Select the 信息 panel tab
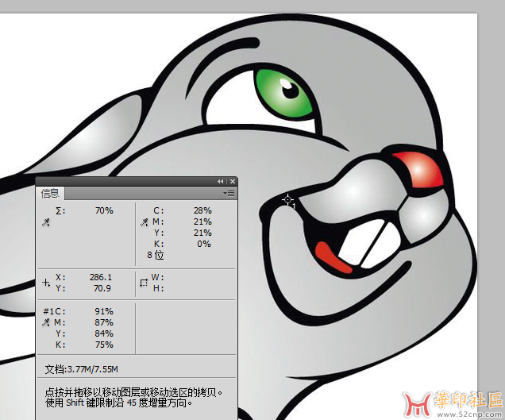The height and width of the screenshot is (420, 505). point(50,193)
